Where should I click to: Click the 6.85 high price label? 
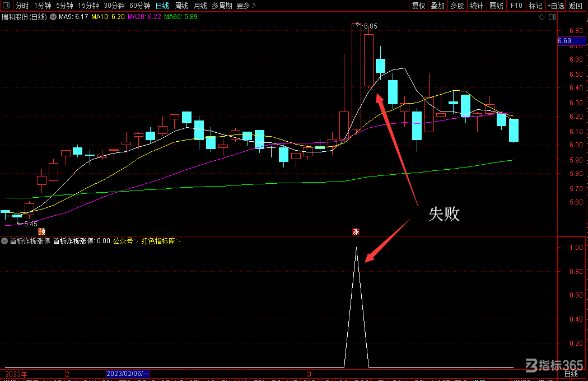coord(371,26)
